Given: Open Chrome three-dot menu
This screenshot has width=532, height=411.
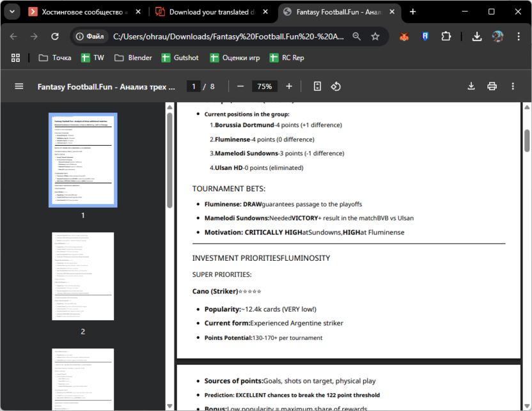Looking at the screenshot, I should 519,36.
